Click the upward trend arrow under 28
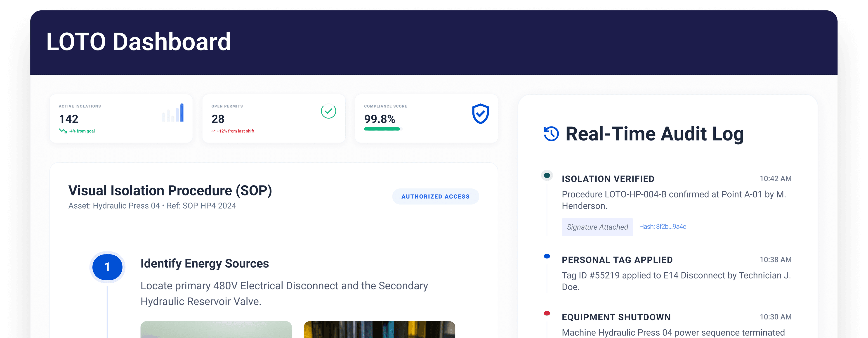 tap(213, 131)
